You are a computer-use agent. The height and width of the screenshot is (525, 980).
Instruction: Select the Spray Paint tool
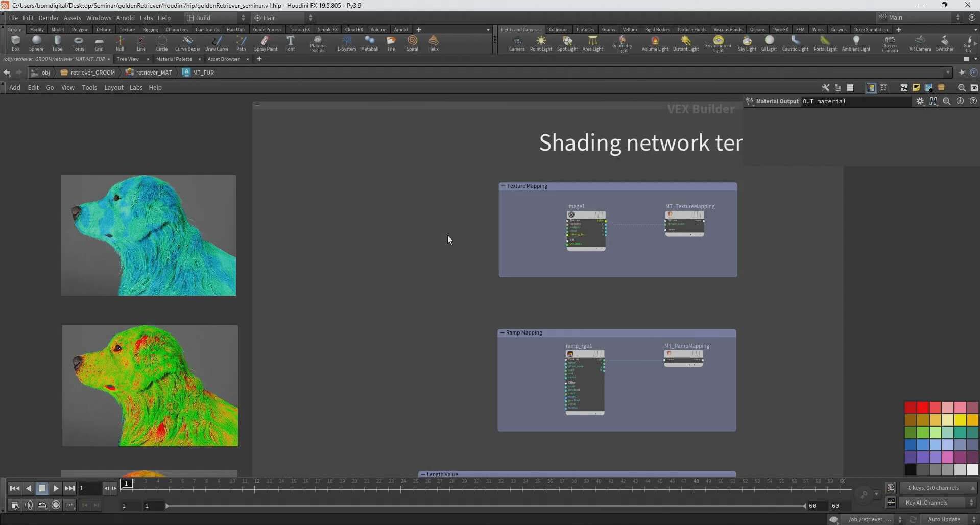(266, 43)
